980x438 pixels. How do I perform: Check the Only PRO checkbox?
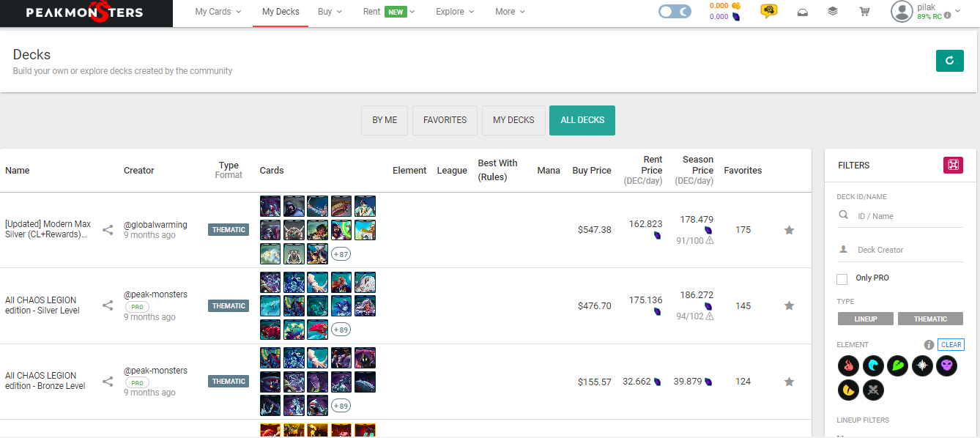(842, 278)
